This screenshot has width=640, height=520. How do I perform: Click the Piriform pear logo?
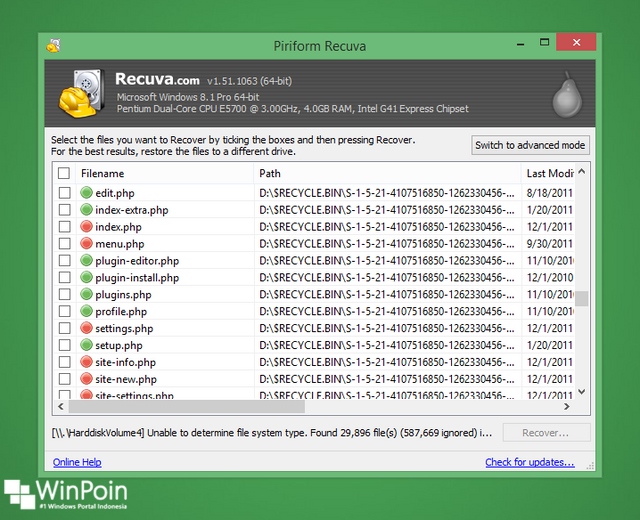click(567, 95)
